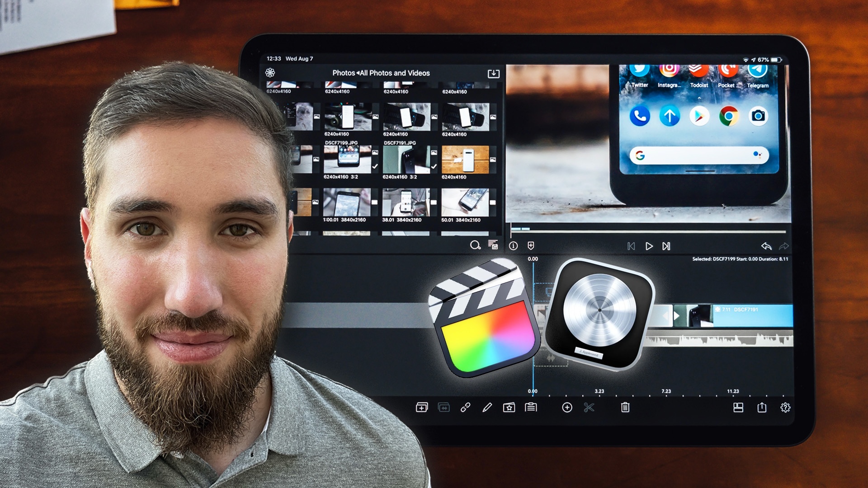Select the DSCF7199.JPG thumbnail
This screenshot has height=488, width=868.
(347, 159)
